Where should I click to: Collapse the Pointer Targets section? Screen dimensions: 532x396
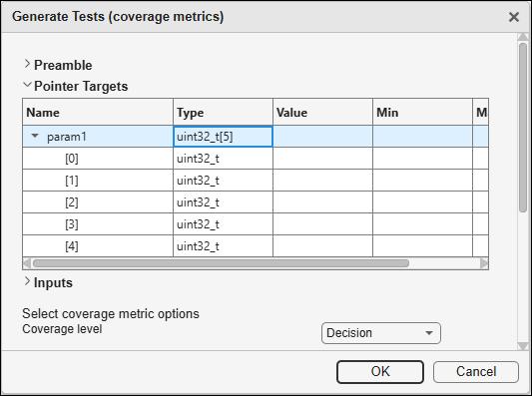click(x=27, y=85)
